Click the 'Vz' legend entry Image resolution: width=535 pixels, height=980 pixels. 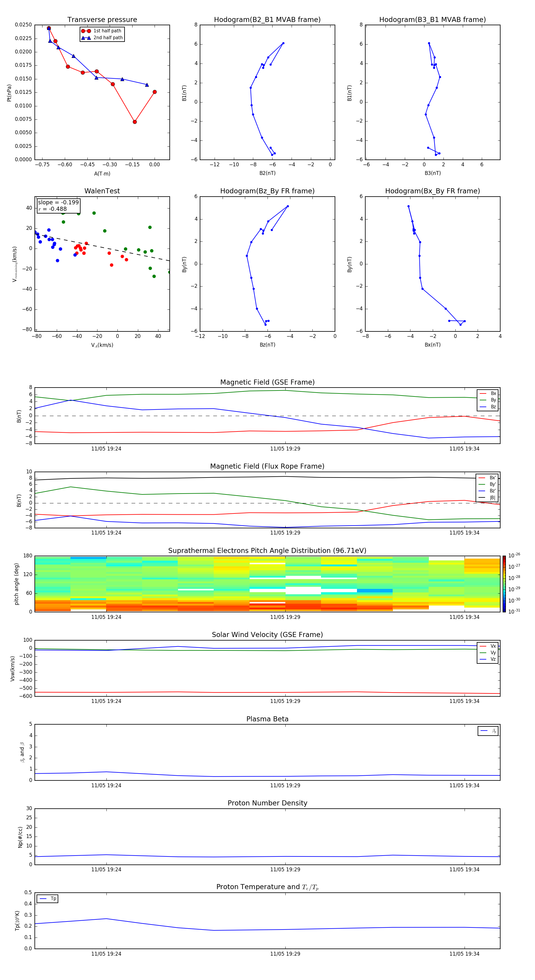click(x=488, y=659)
